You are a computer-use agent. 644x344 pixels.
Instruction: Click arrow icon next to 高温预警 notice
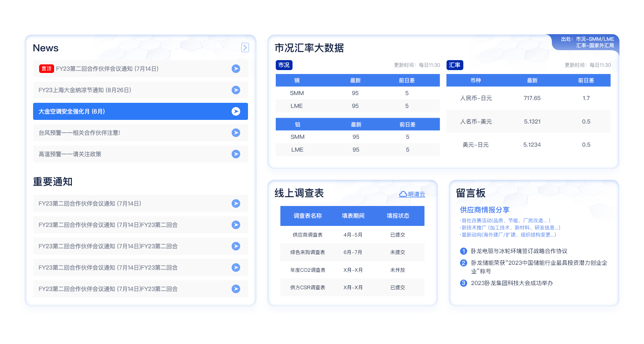tap(236, 154)
